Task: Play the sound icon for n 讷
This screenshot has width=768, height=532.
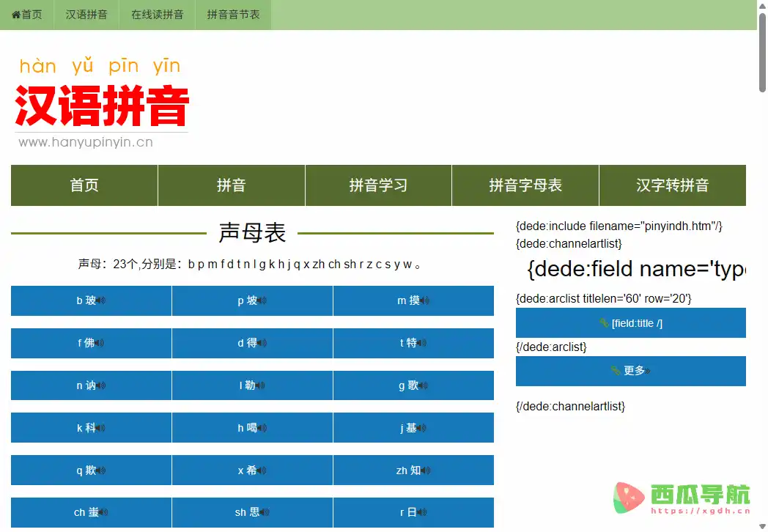Action: pyautogui.click(x=101, y=385)
